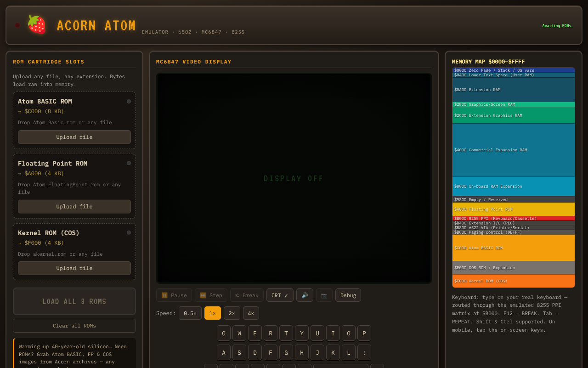Upload file for Atom BASIC ROM
The height and width of the screenshot is (368, 588).
[74, 137]
